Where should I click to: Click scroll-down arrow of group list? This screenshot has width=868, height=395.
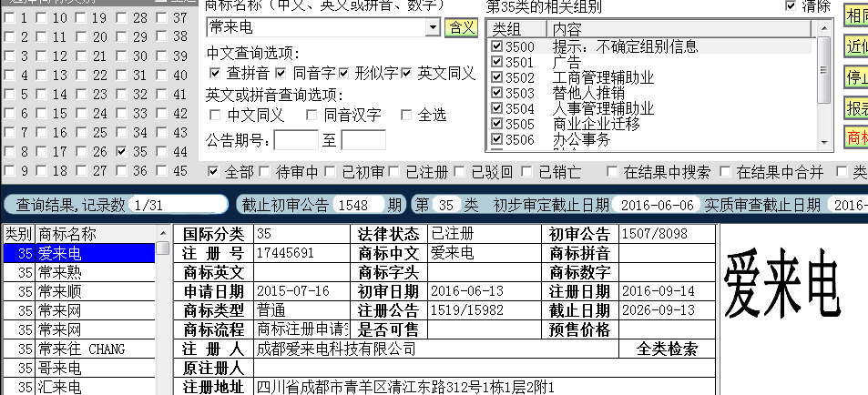click(825, 142)
